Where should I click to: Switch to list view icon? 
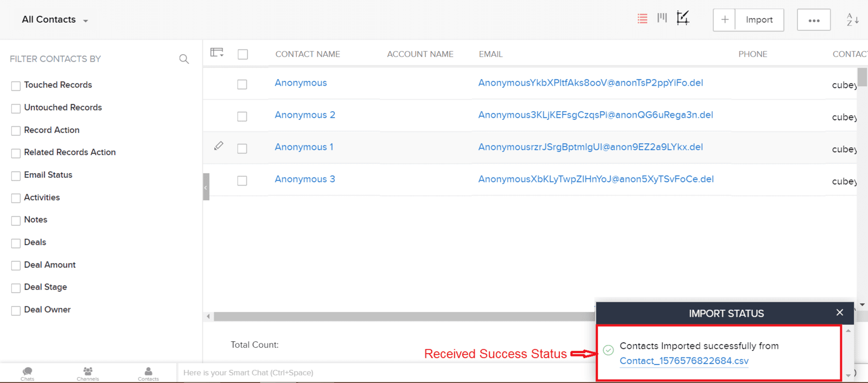pos(642,19)
